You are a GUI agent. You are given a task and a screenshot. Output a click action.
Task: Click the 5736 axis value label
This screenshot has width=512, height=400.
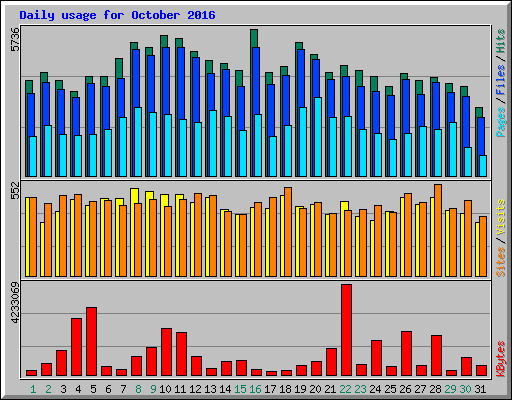pos(15,39)
